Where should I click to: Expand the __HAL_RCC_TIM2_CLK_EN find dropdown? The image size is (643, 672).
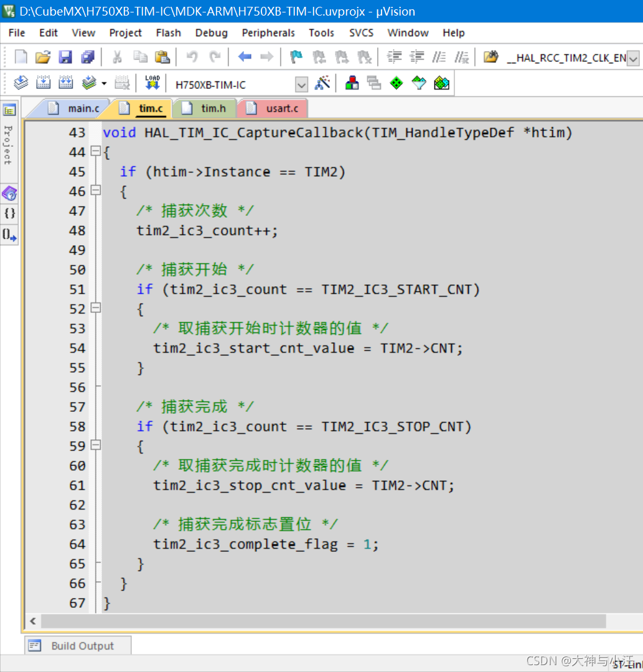click(x=633, y=58)
